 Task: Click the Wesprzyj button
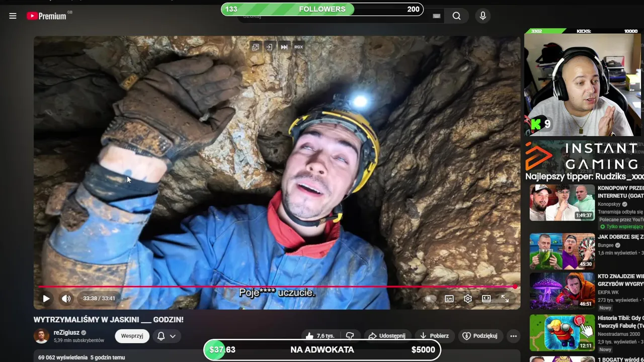pyautogui.click(x=132, y=336)
